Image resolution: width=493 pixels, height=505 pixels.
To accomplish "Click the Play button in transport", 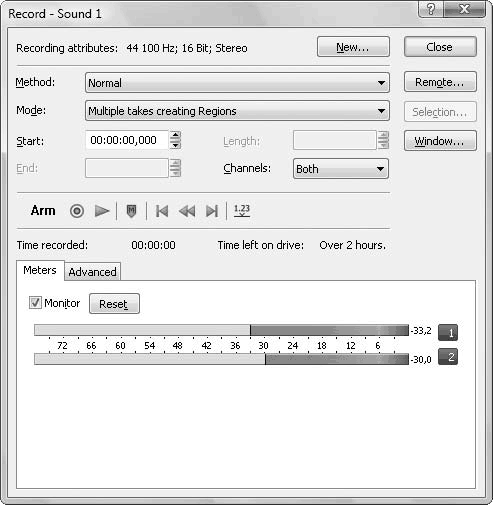I will [x=102, y=211].
